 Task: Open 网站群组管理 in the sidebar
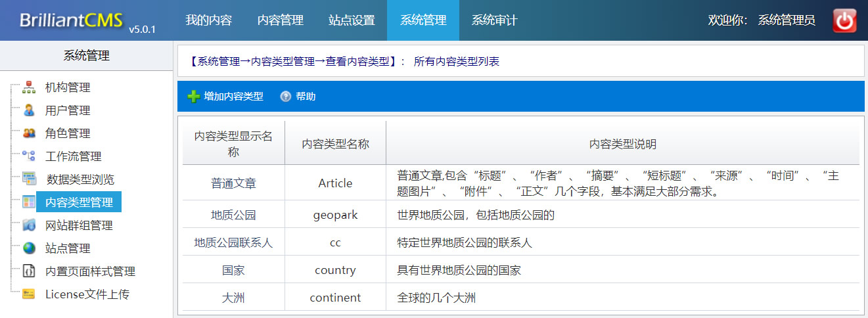pyautogui.click(x=79, y=225)
